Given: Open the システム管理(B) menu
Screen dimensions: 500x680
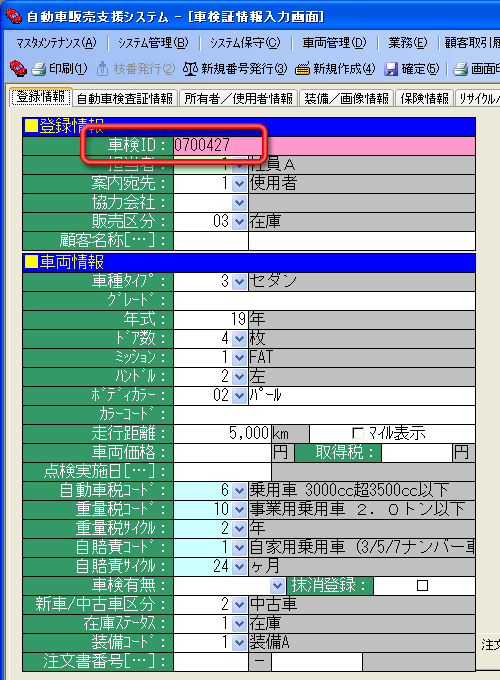Looking at the screenshot, I should pos(153,43).
